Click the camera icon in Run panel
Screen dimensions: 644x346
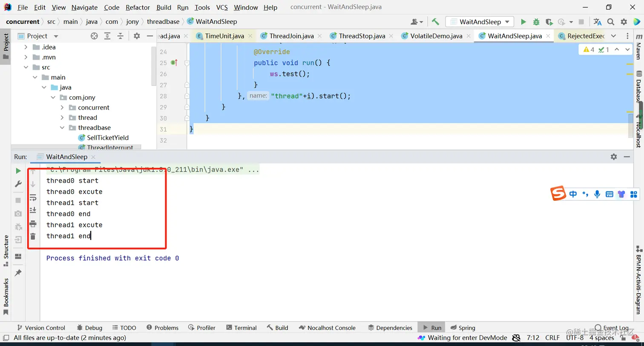pyautogui.click(x=18, y=213)
